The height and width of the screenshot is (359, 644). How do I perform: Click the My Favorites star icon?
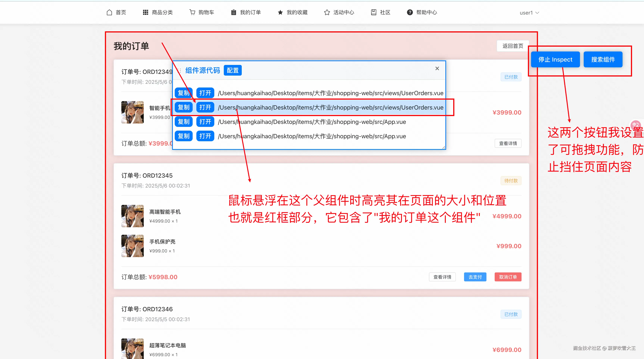click(280, 13)
